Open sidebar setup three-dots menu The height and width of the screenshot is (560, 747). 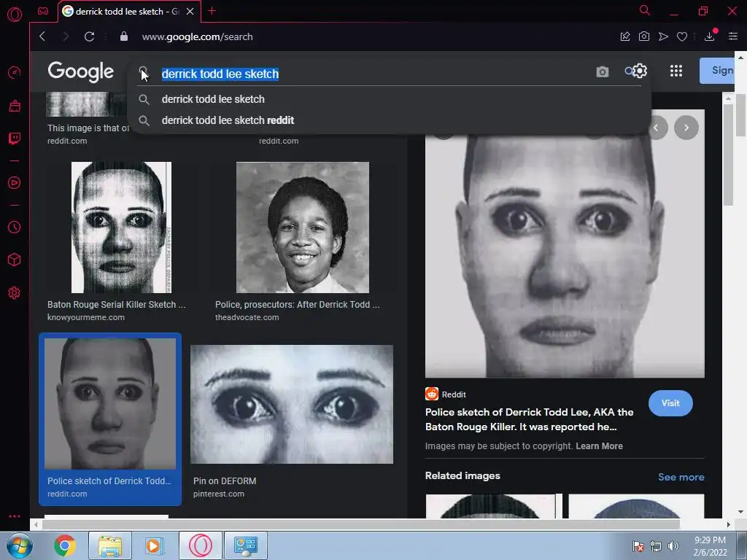(15, 516)
